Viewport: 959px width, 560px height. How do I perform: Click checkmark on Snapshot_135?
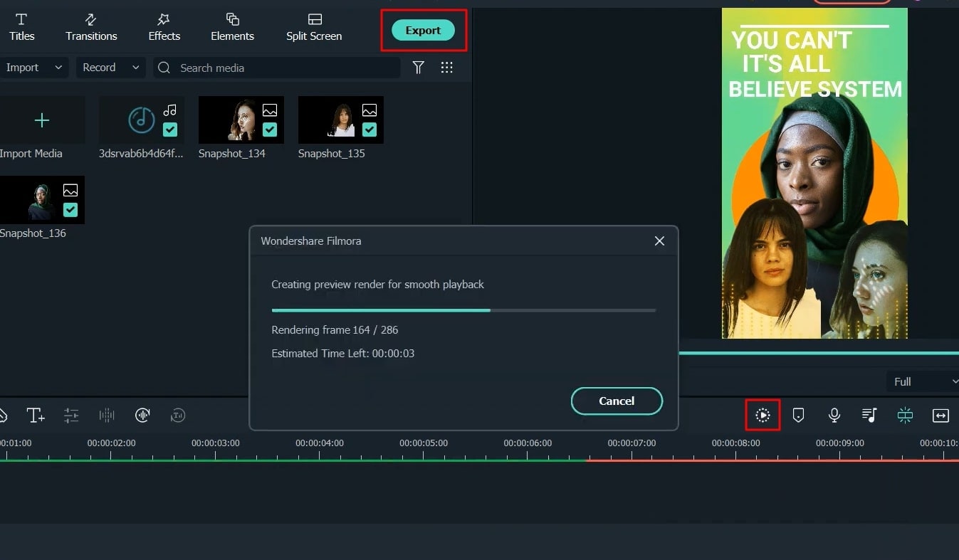tap(370, 130)
